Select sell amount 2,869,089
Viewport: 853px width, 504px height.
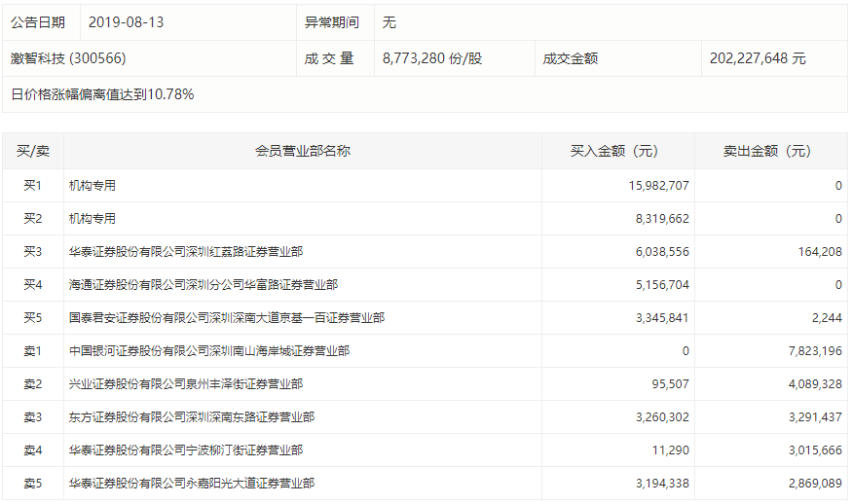[815, 483]
